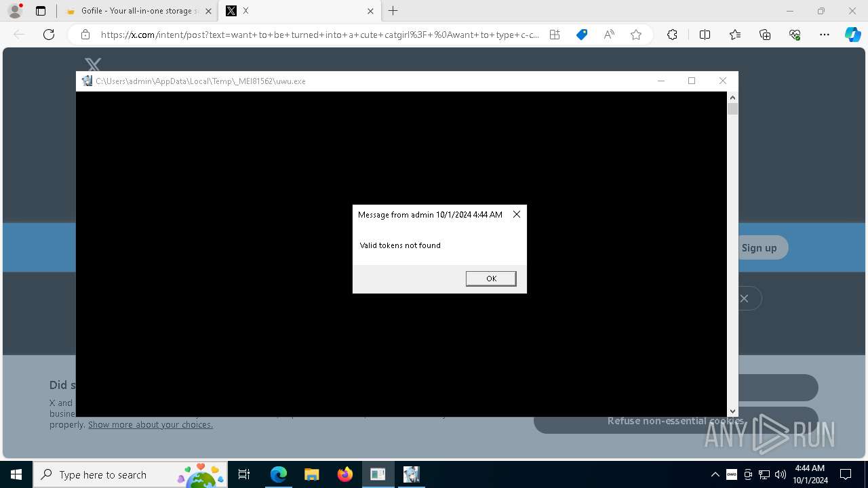Open Edge Settings and more menu

click(825, 35)
